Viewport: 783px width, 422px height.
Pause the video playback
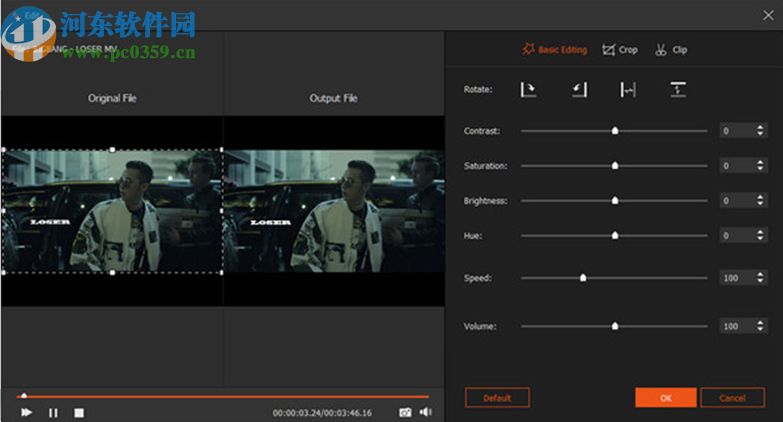click(x=53, y=412)
